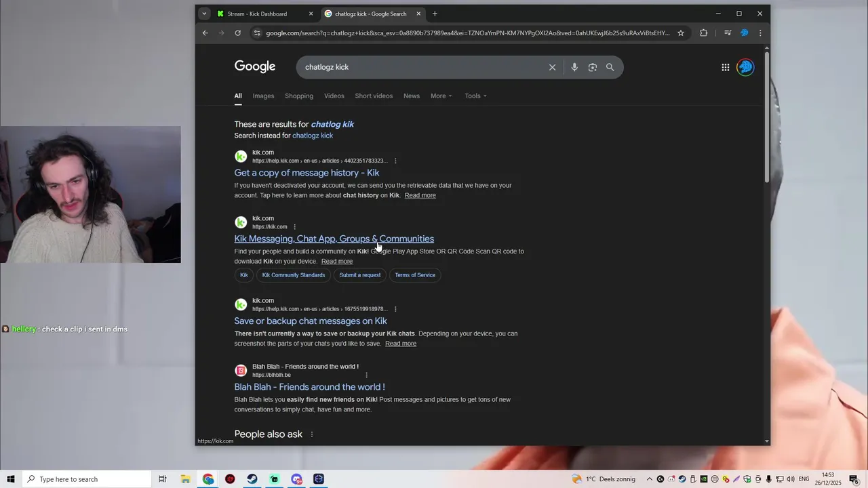Open the Discord taskbar icon
The height and width of the screenshot is (488, 868).
296,479
